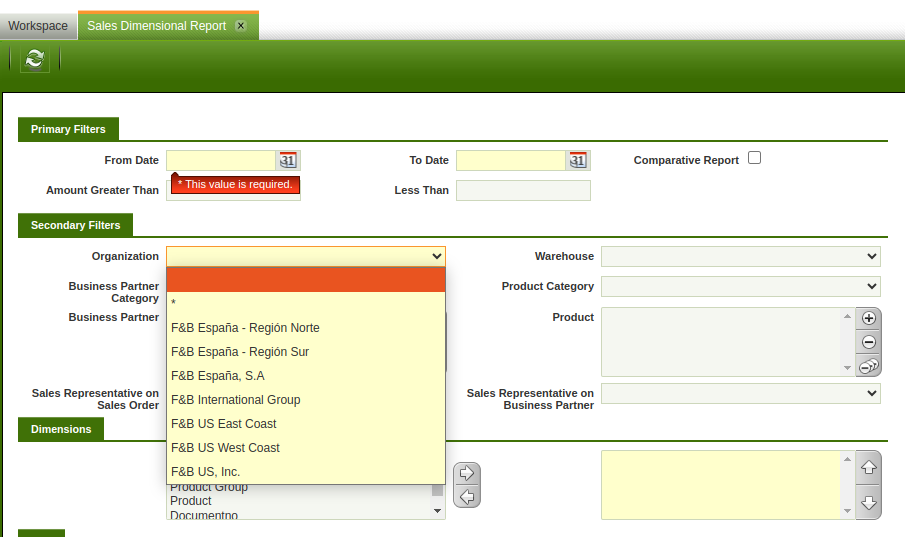
Task: Select F&B International Group from the list
Action: point(236,400)
